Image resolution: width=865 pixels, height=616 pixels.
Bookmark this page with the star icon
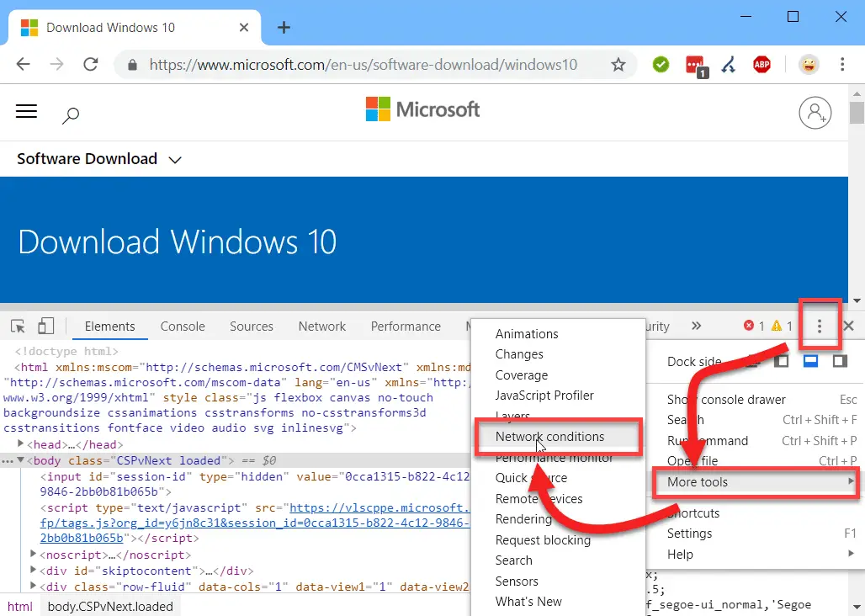[x=618, y=65]
